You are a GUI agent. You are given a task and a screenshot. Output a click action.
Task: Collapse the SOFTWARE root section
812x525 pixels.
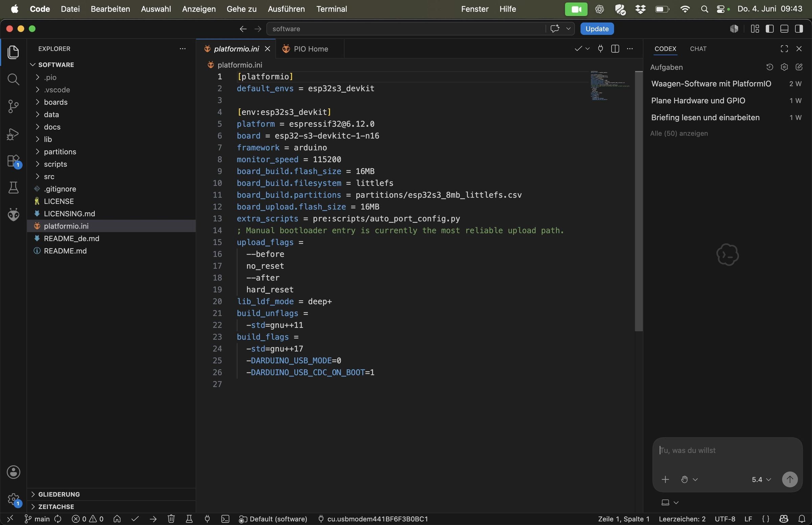coord(111,65)
